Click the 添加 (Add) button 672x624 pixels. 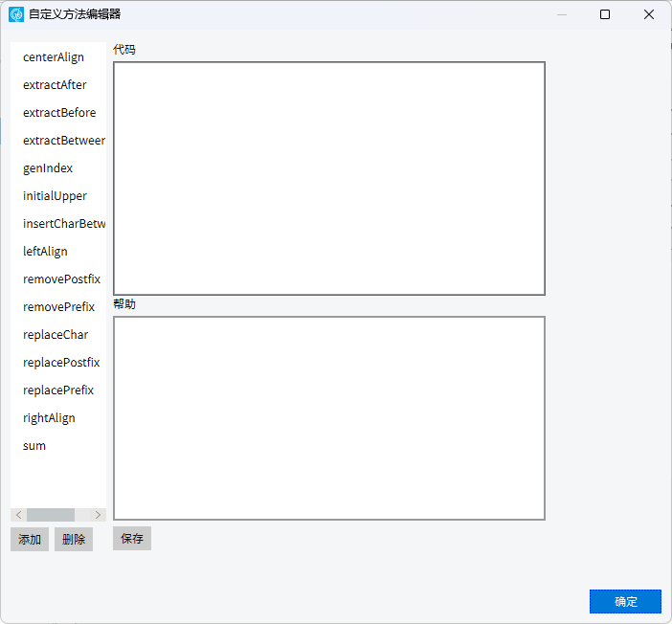30,539
